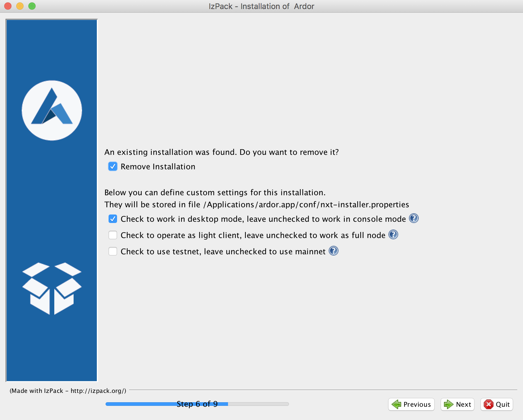Minimize the installer window with yellow button
Image resolution: width=523 pixels, height=420 pixels.
(x=20, y=6)
